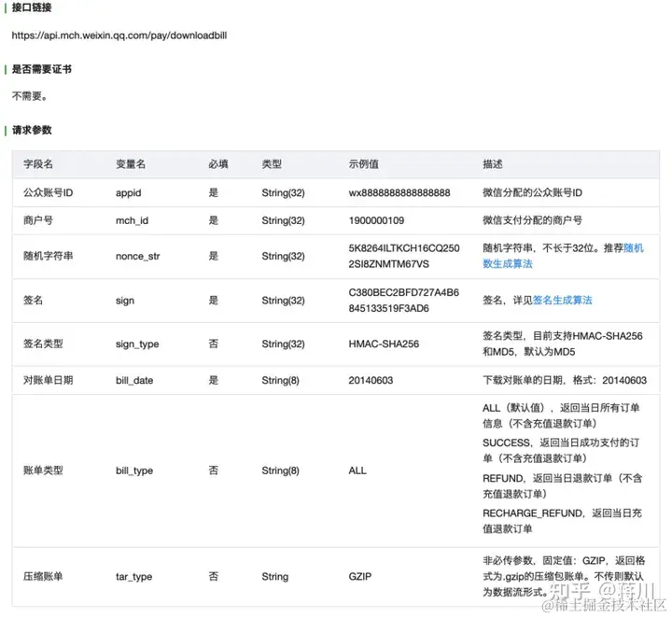Click the wx8888888888888888 example value

[399, 193]
